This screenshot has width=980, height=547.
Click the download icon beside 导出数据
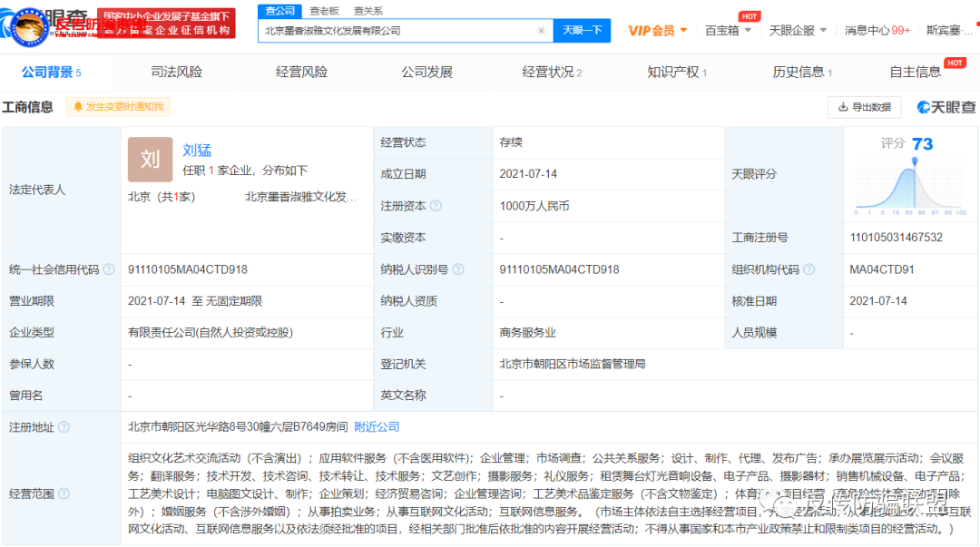point(844,106)
